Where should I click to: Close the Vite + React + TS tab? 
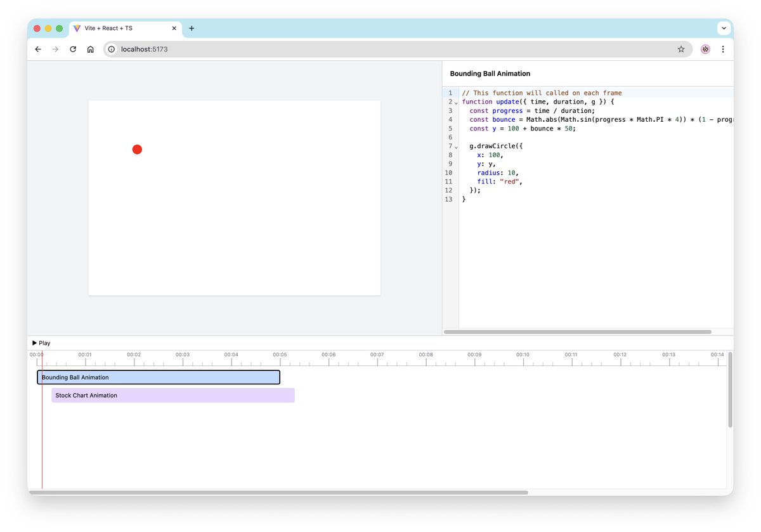click(x=174, y=29)
